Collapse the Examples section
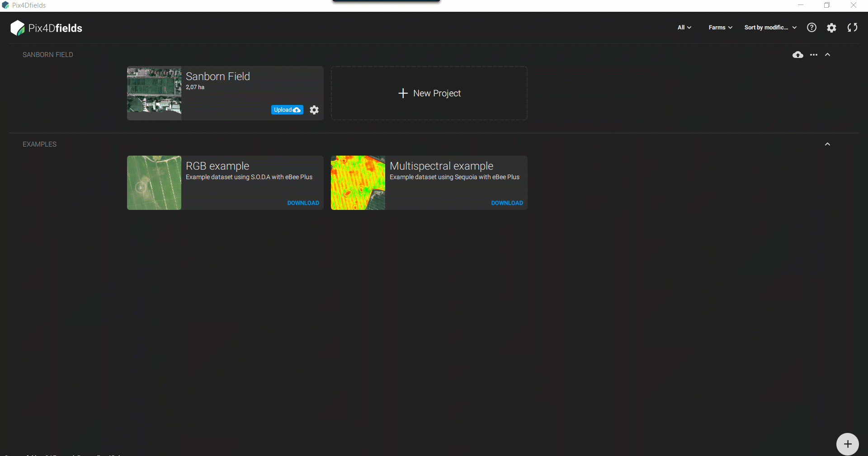The height and width of the screenshot is (456, 868). 827,144
